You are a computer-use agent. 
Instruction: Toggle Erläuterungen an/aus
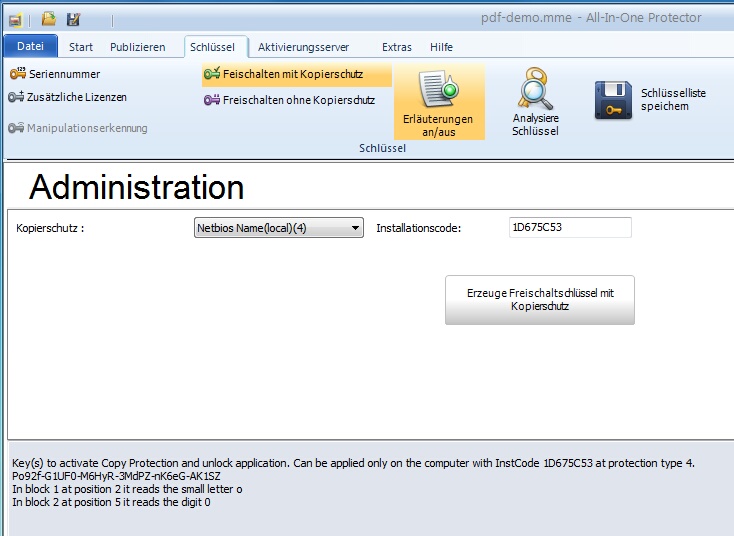(438, 103)
